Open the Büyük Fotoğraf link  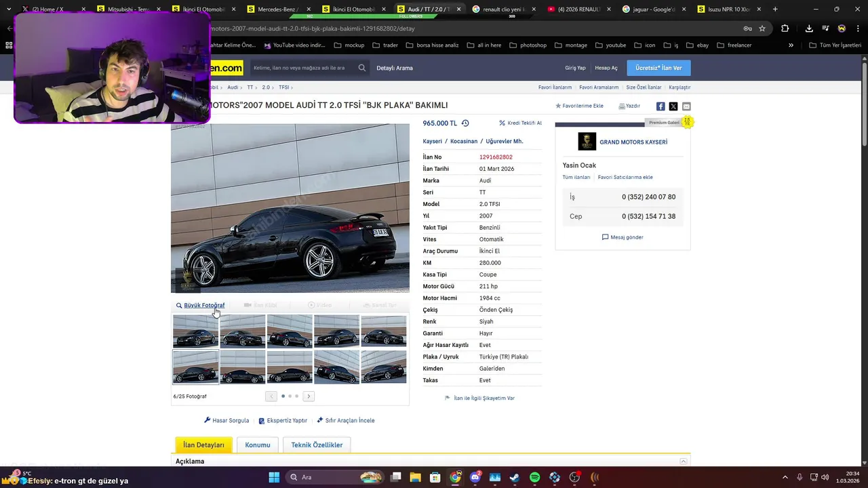[x=200, y=306]
